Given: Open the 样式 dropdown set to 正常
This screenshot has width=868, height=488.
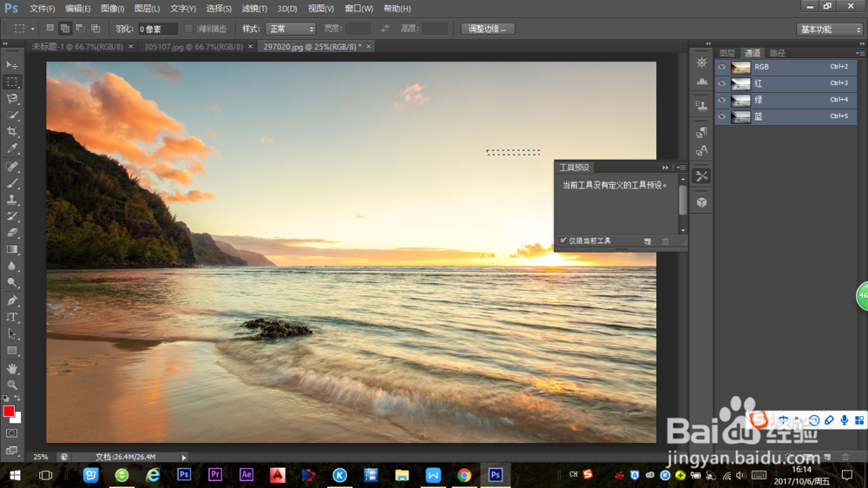Looking at the screenshot, I should click(291, 29).
